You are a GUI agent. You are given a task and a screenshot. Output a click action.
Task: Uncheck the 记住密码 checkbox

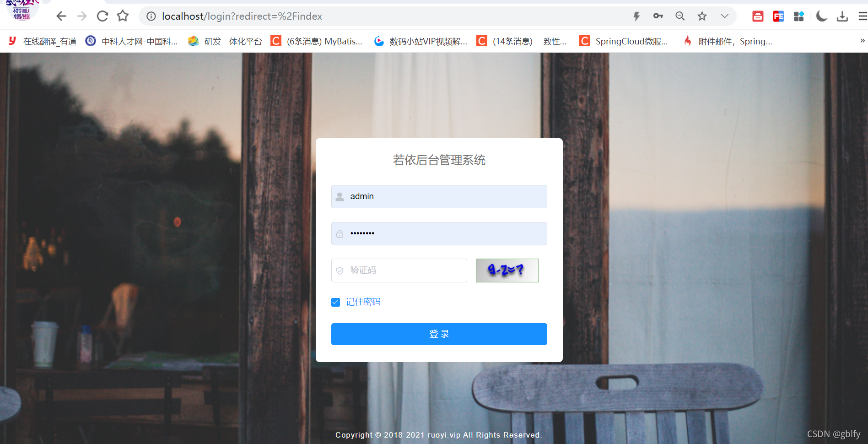335,302
